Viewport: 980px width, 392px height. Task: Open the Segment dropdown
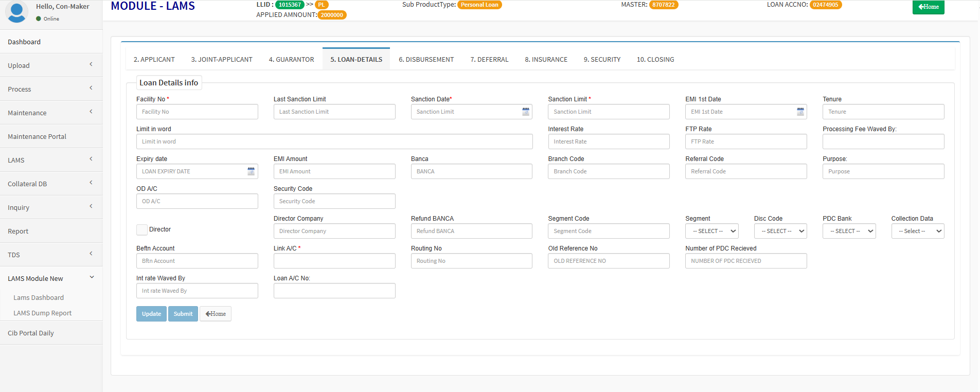(711, 231)
